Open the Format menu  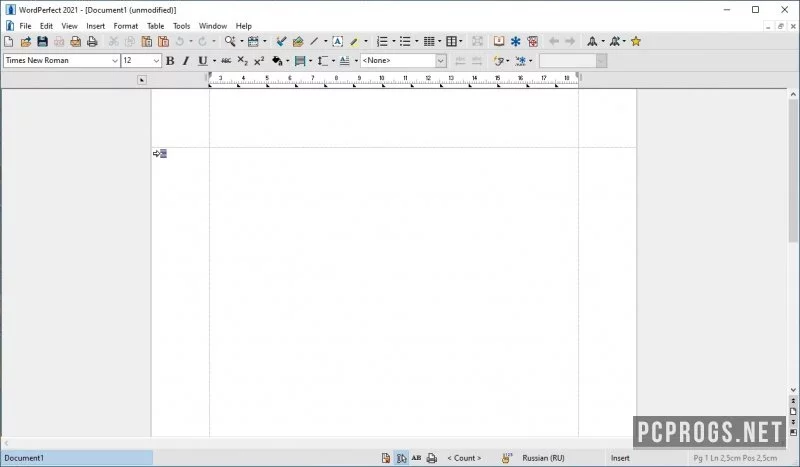pyautogui.click(x=126, y=26)
